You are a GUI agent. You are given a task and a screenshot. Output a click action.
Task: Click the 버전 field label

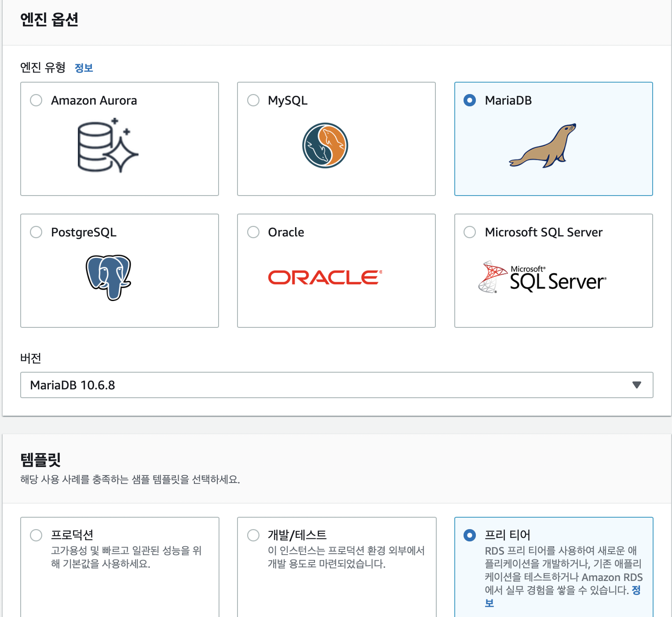pyautogui.click(x=31, y=358)
